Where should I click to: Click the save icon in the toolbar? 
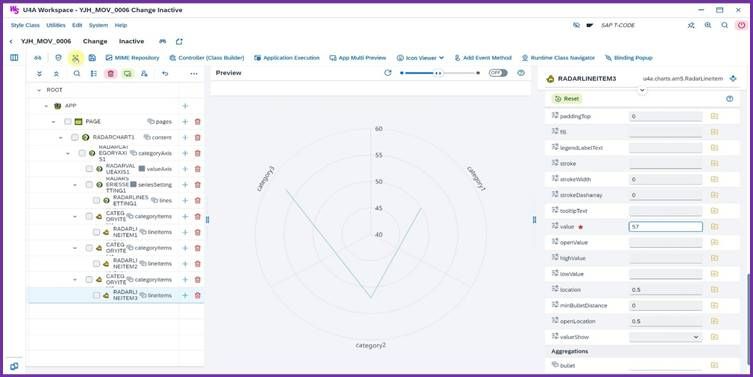92,58
